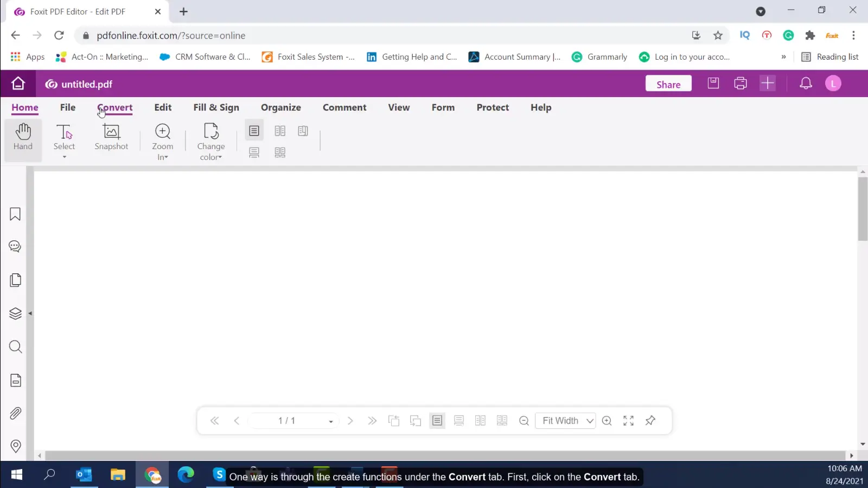The height and width of the screenshot is (488, 868).
Task: Switch to the Convert tab
Action: point(115,107)
